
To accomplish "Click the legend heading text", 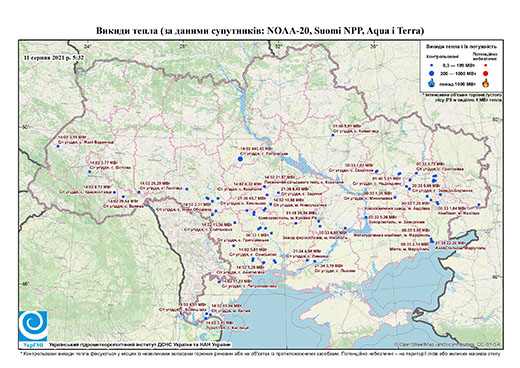I will click(461, 47).
